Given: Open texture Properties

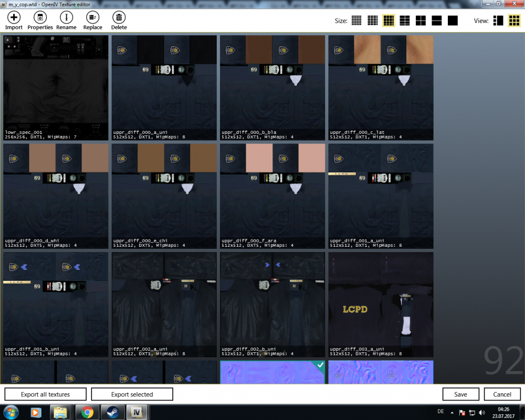Looking at the screenshot, I should coord(40,17).
